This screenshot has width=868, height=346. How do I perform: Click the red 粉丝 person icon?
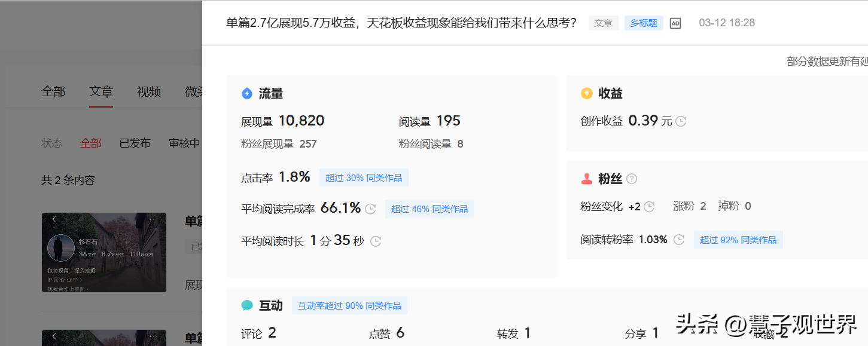(586, 179)
